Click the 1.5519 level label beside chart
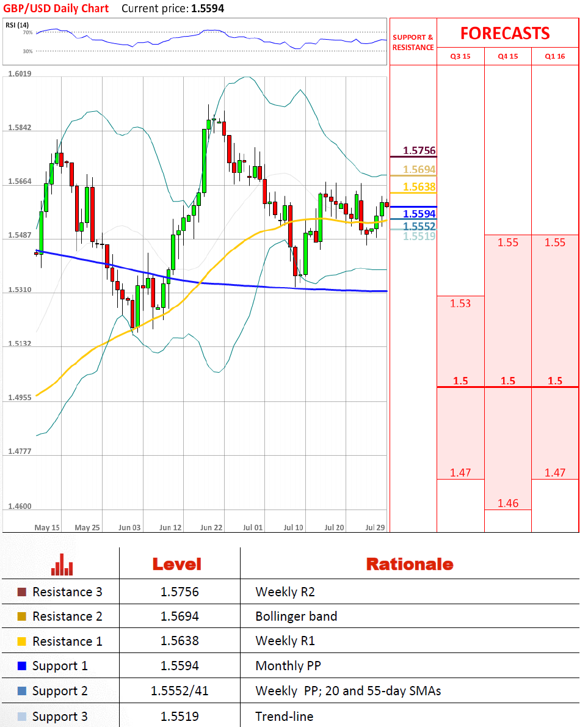 419,236
